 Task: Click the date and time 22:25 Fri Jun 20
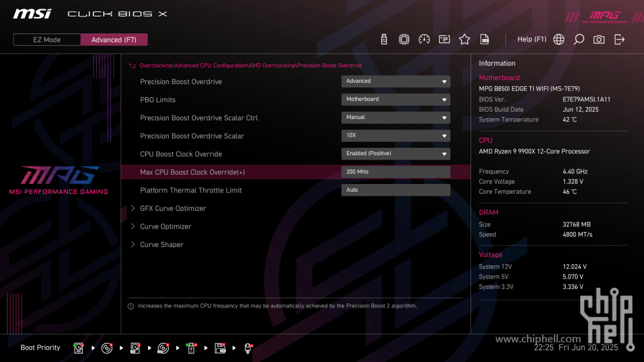(x=576, y=348)
